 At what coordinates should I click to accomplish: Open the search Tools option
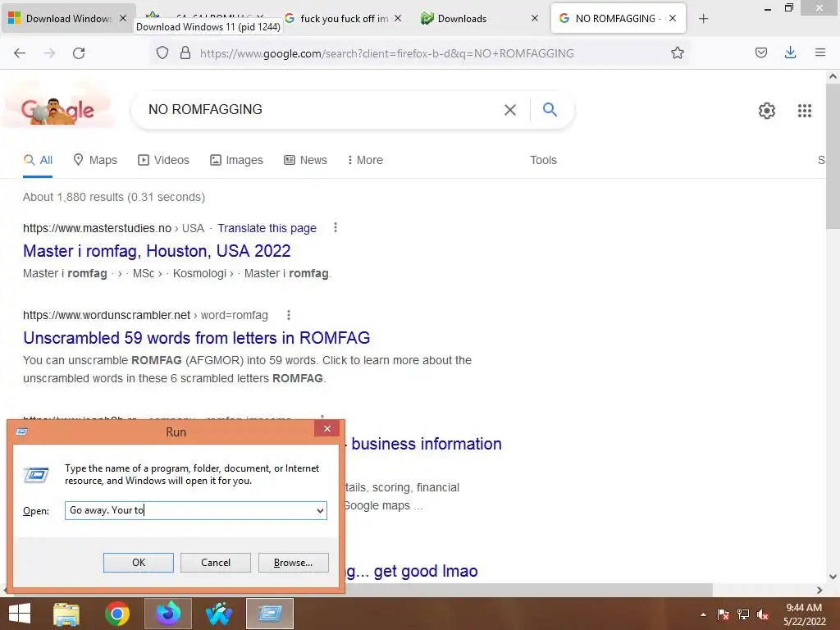(543, 160)
